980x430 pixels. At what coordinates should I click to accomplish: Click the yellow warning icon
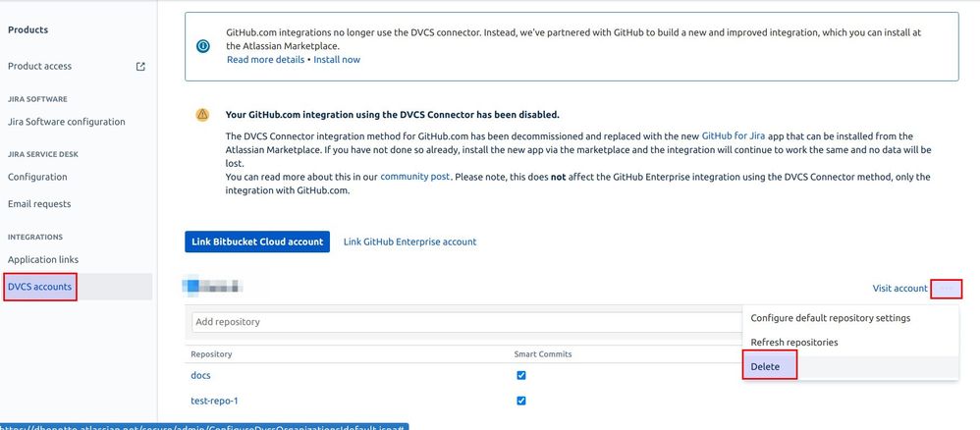(202, 115)
